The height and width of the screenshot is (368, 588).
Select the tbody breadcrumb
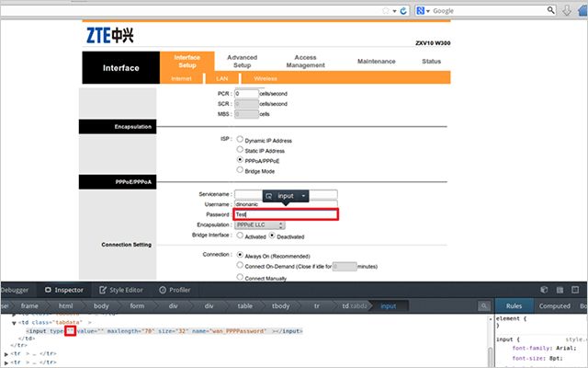tap(281, 306)
